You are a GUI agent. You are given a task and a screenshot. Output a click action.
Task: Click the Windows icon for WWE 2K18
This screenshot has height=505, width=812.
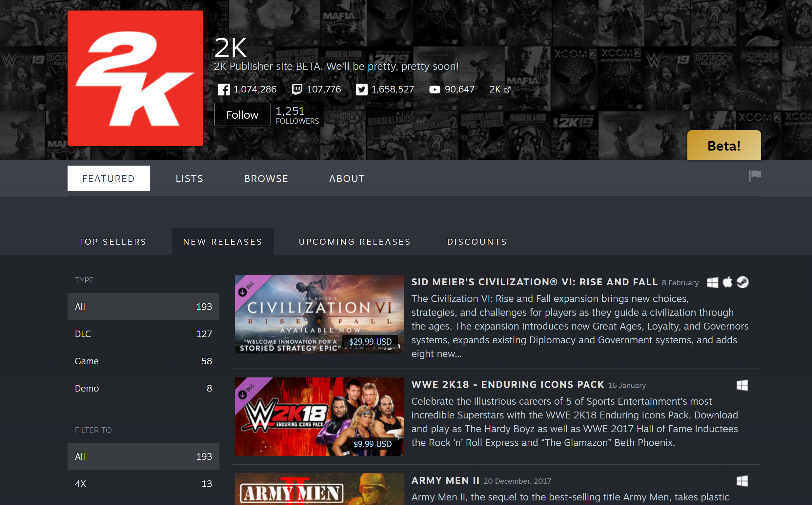pos(742,385)
